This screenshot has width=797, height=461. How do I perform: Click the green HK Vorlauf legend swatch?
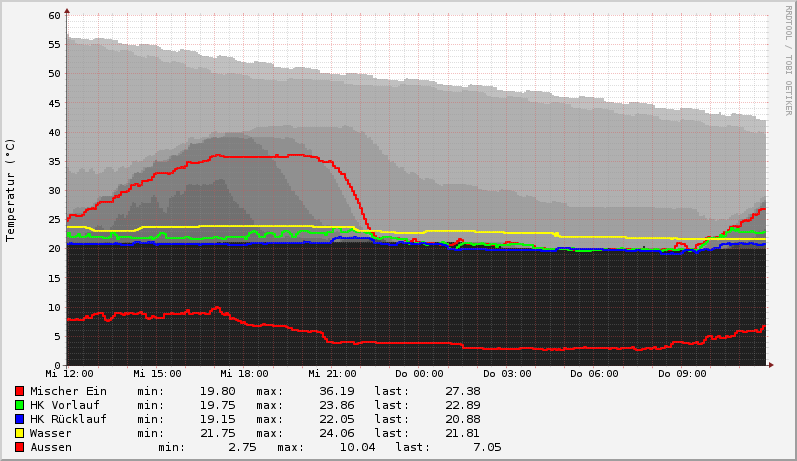tap(19, 405)
